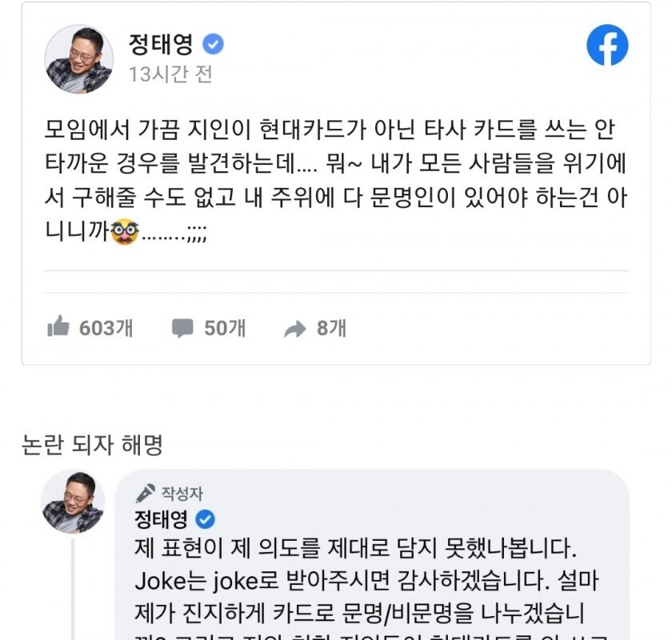Click the verified badge in the comment
672x640 pixels.
pos(205,520)
